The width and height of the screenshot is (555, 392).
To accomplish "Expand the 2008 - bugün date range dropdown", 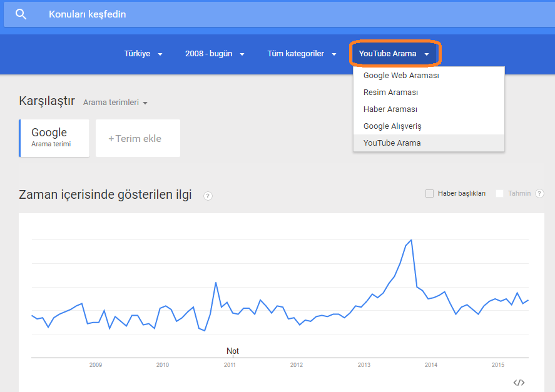I will pos(215,54).
